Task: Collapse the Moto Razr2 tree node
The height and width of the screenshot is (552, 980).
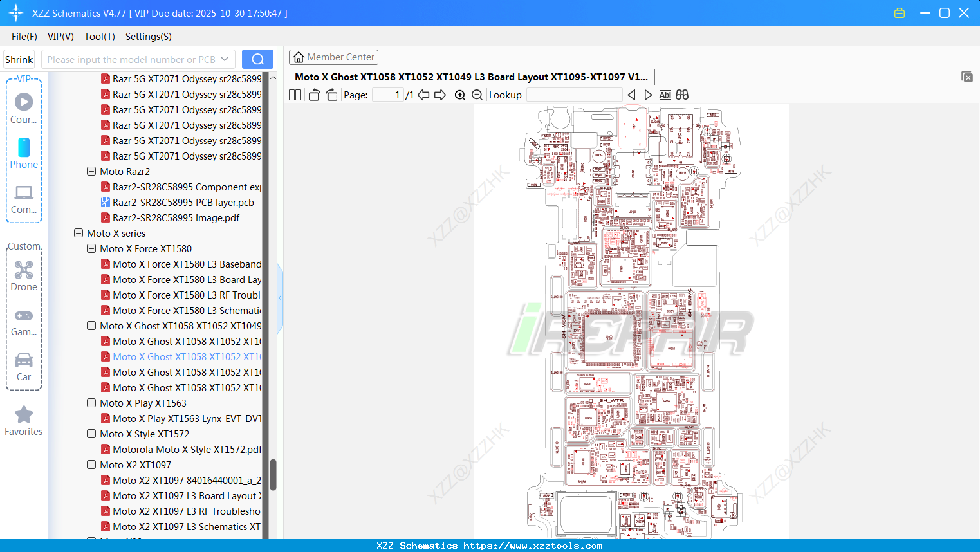Action: (91, 171)
